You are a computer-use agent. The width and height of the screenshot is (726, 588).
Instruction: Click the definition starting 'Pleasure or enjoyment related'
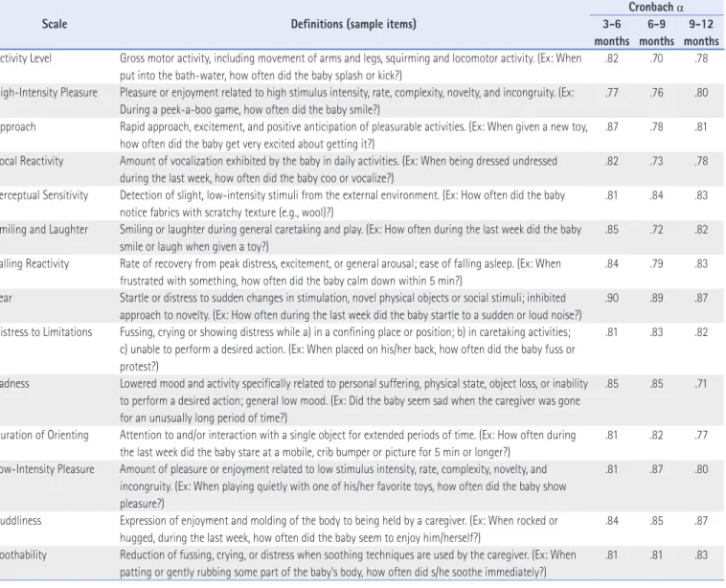click(347, 102)
